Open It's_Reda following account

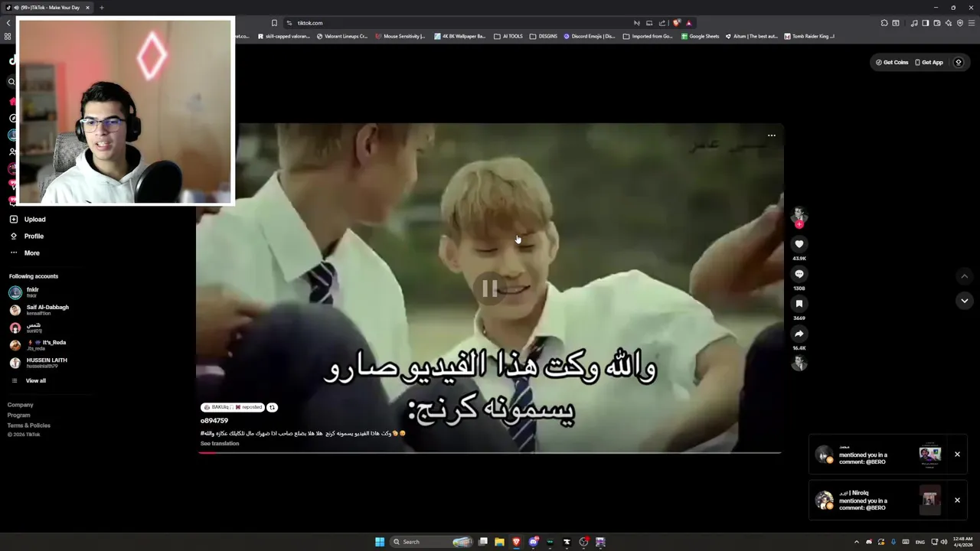coord(38,345)
